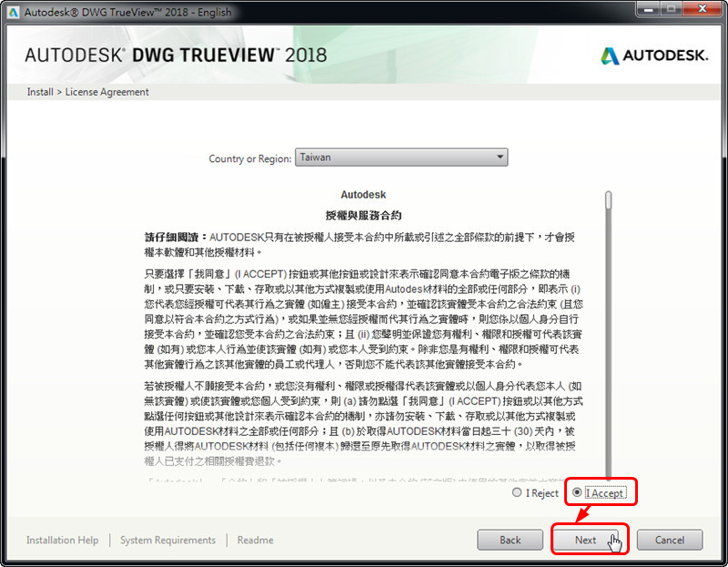Click the 'Country or Region:' label
The height and width of the screenshot is (567, 728).
coord(249,158)
